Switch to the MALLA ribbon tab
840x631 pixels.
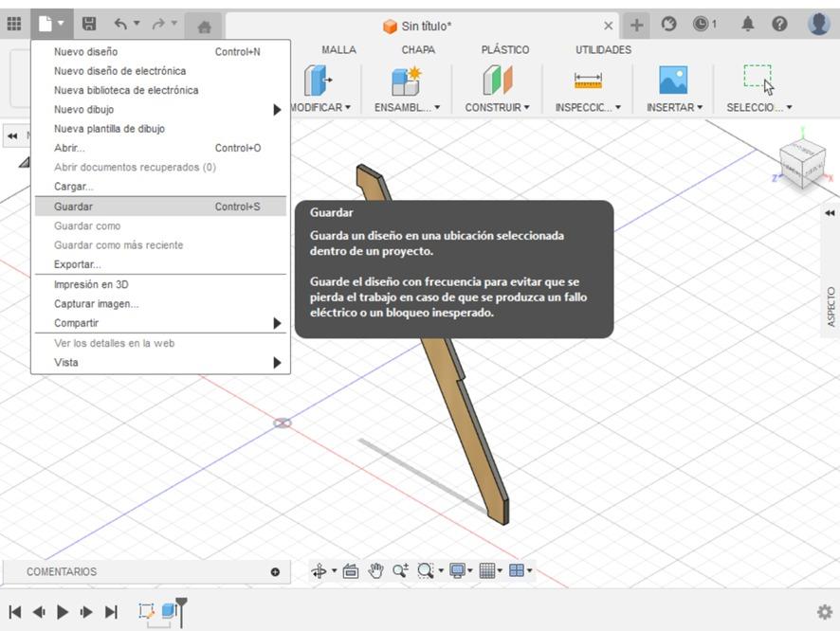[338, 50]
